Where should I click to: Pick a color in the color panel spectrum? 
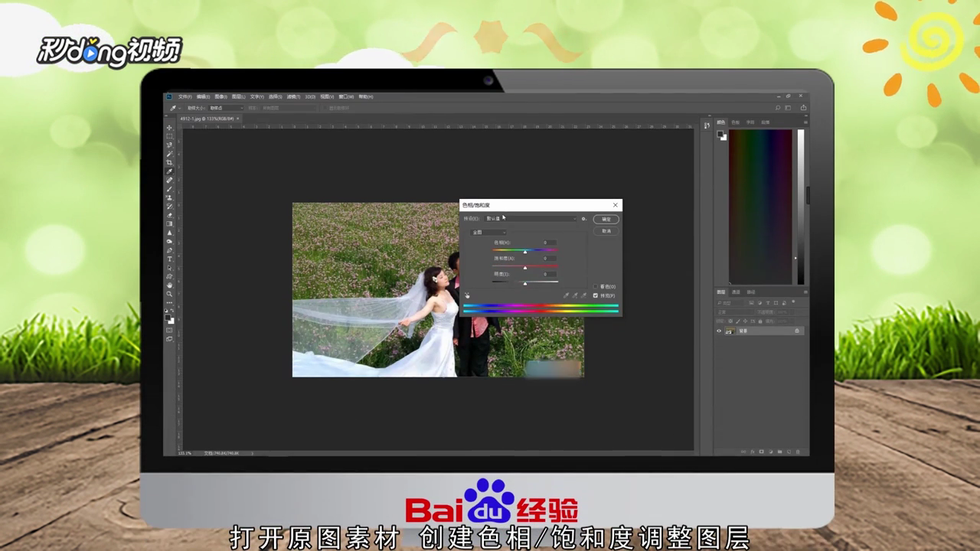[760, 207]
